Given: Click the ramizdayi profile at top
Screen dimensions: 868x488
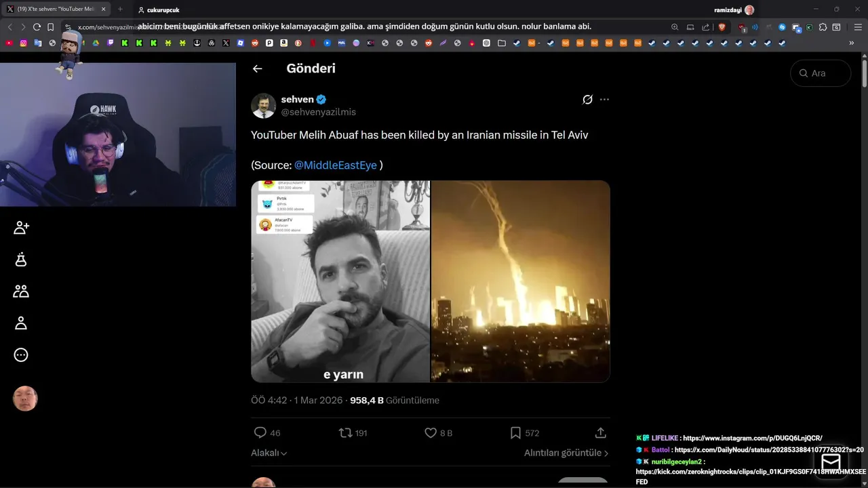Looking at the screenshot, I should point(734,10).
